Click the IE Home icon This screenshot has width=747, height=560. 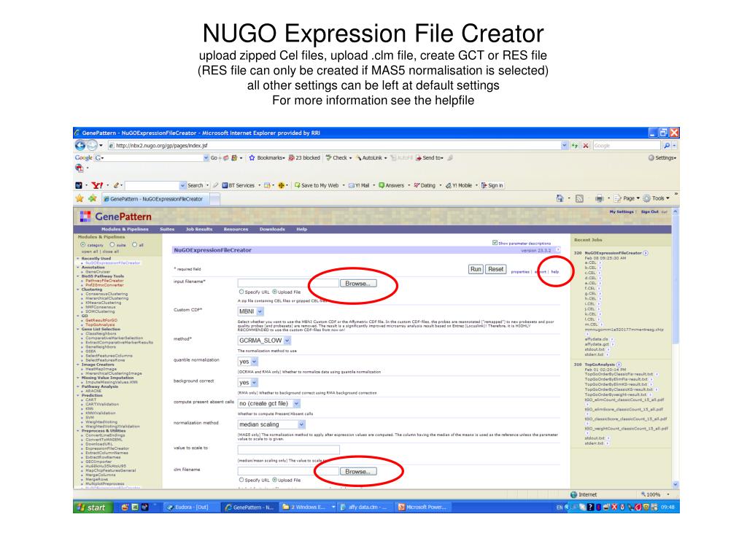[x=560, y=198]
